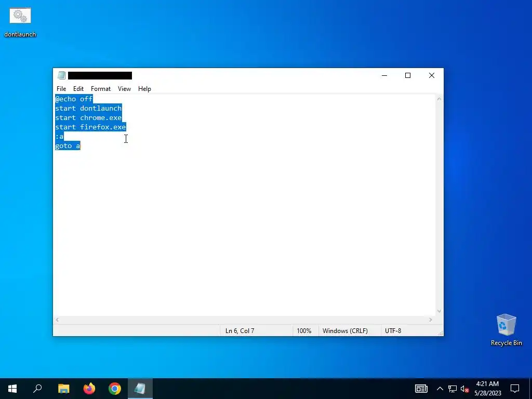532x399 pixels.
Task: Click the 100% zoom status entry
Action: (304, 331)
